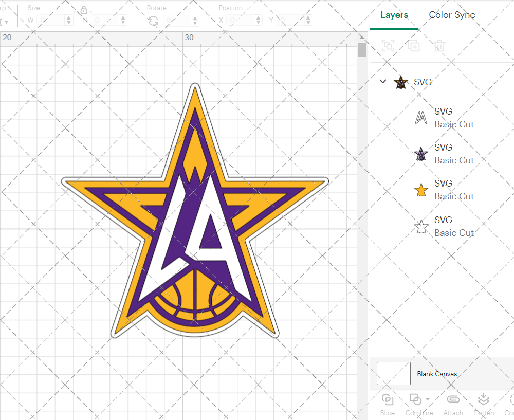Image resolution: width=514 pixels, height=420 pixels.
Task: Click the Delete layer trash icon
Action: click(x=439, y=46)
